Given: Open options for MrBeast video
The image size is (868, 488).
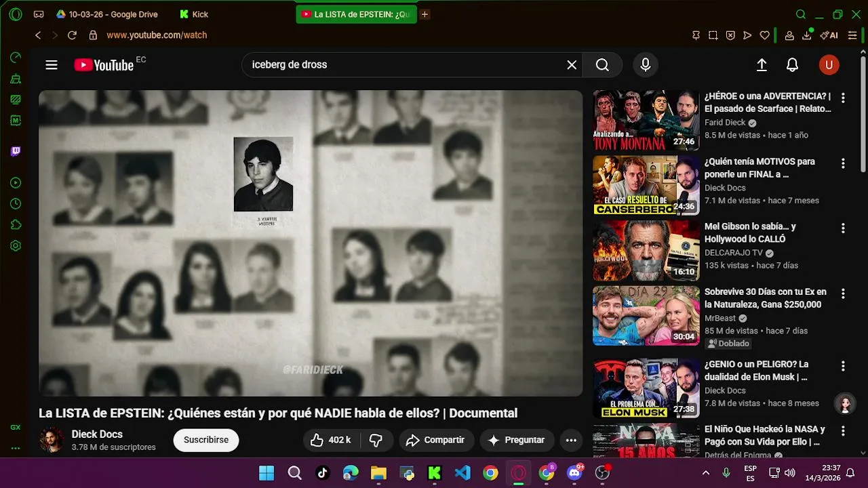Looking at the screenshot, I should pos(843,294).
